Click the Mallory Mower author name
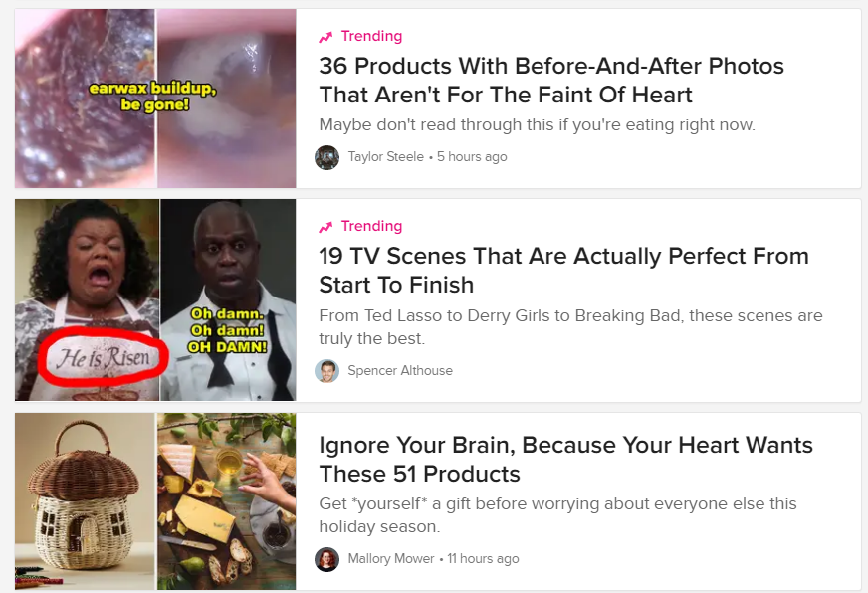 coord(391,559)
